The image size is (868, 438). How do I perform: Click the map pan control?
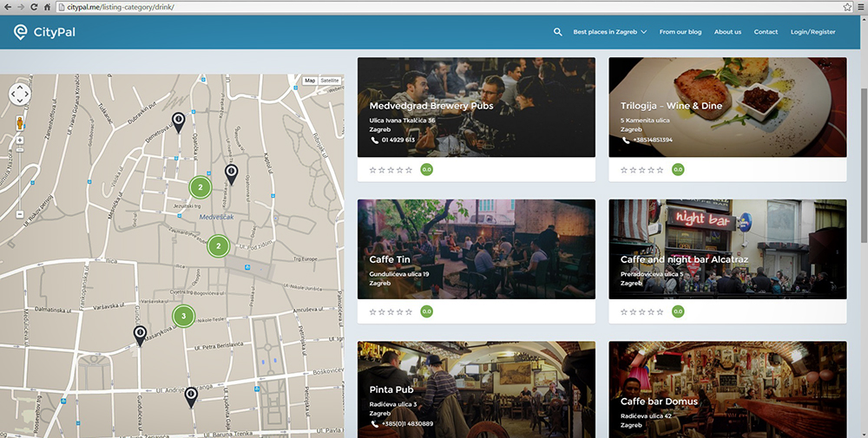pos(19,94)
